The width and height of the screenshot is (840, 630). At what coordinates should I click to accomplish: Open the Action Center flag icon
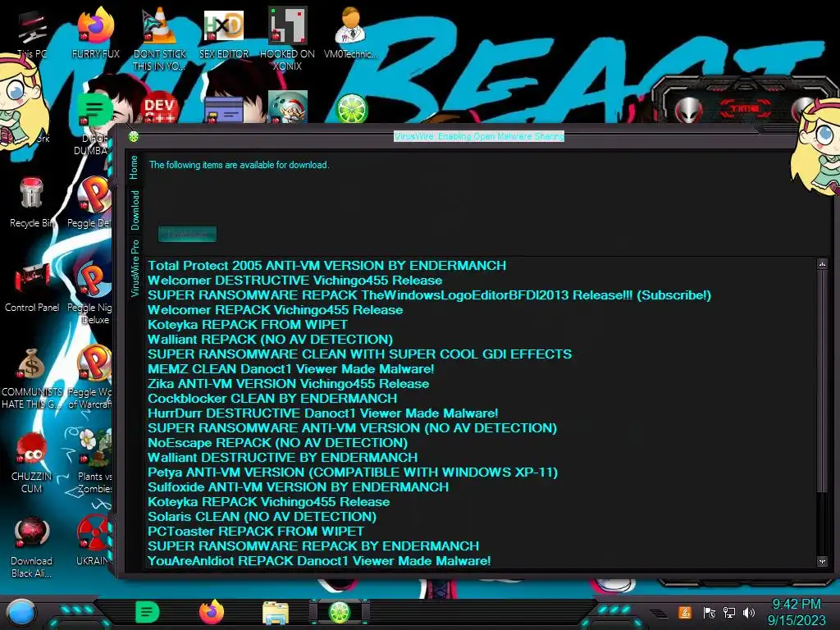[x=710, y=612]
